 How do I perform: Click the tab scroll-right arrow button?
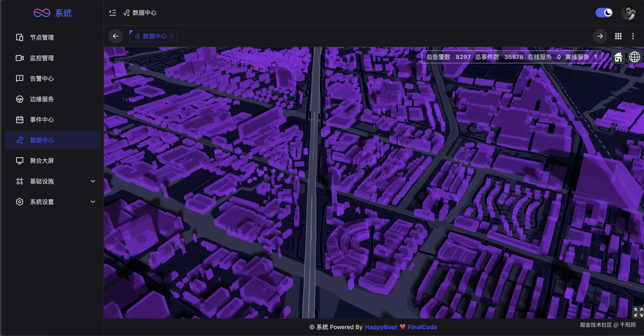pyautogui.click(x=600, y=36)
